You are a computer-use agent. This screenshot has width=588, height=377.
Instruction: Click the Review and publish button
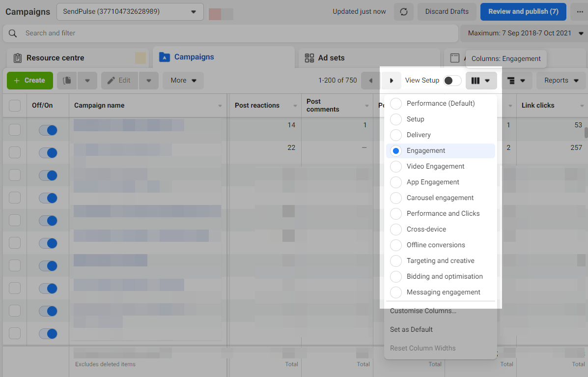click(x=523, y=12)
